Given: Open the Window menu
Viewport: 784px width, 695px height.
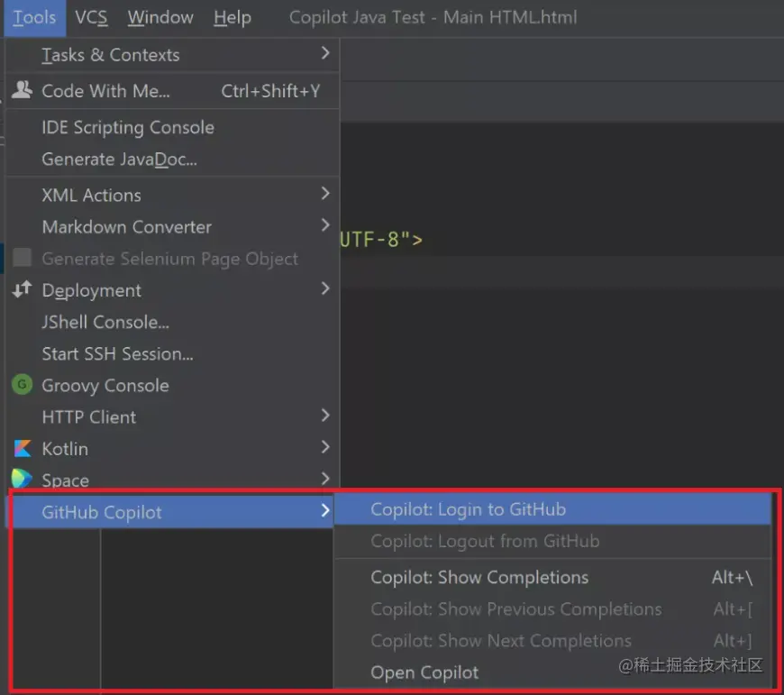Looking at the screenshot, I should (x=160, y=17).
